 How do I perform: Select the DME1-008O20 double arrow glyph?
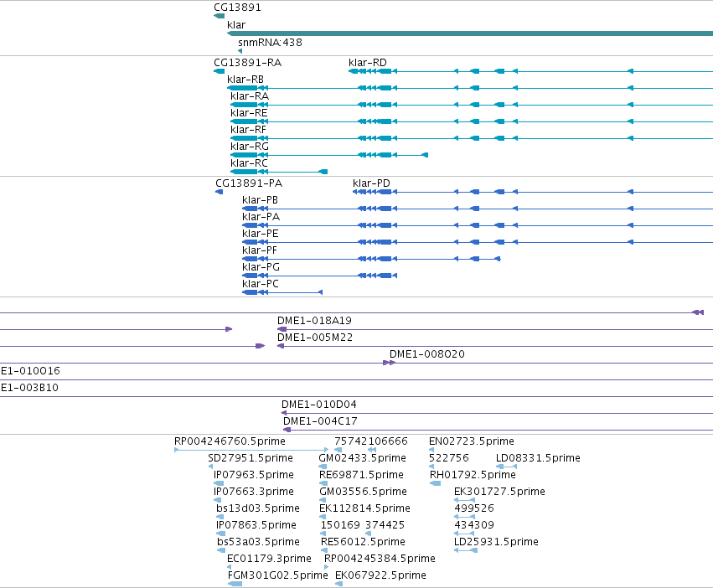pyautogui.click(x=390, y=363)
